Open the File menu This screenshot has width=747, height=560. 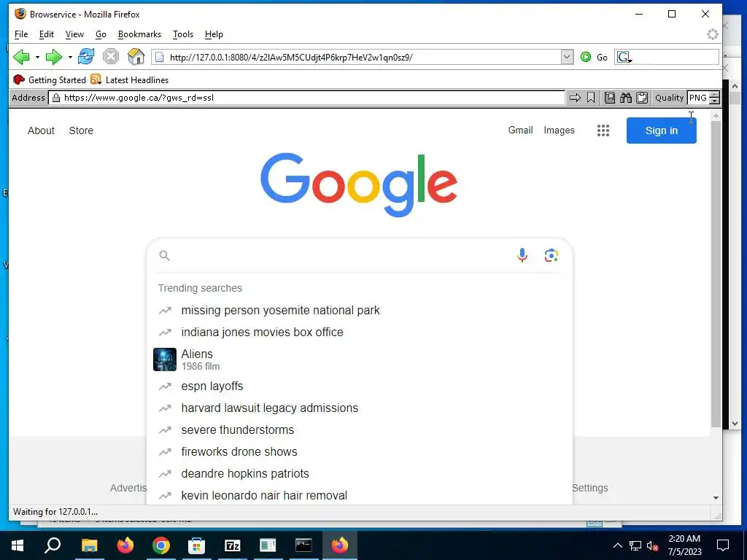(x=21, y=34)
